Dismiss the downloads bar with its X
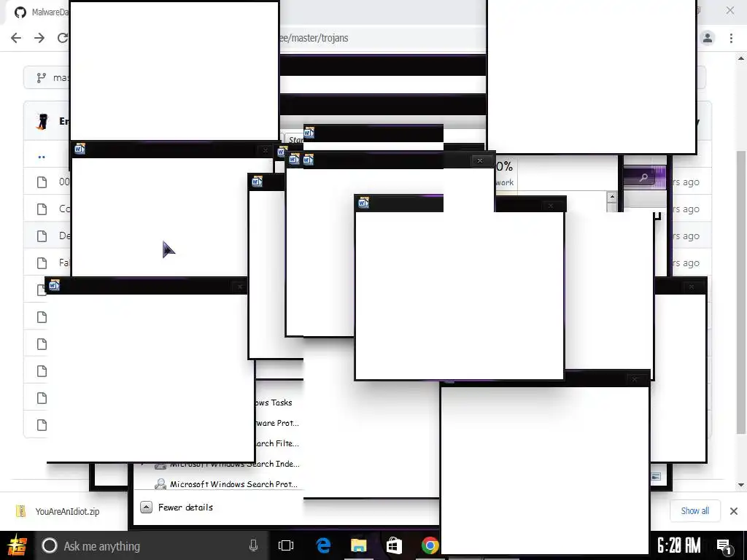The width and height of the screenshot is (747, 560). pos(734,511)
